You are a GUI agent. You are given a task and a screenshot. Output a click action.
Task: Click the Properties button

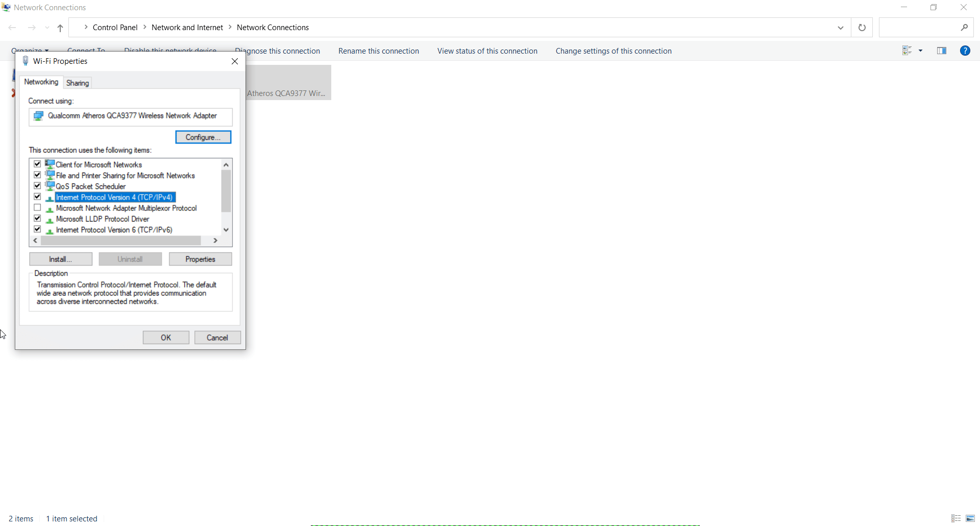(x=201, y=259)
